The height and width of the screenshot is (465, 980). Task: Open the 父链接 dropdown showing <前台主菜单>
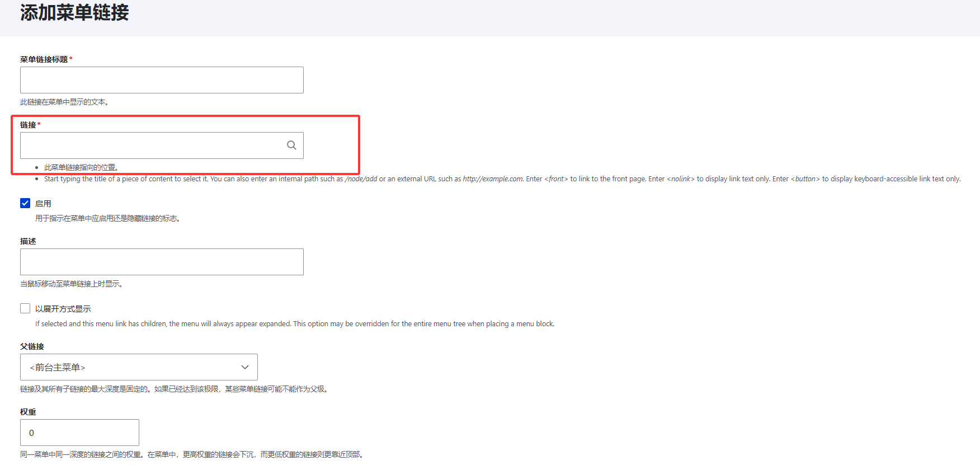click(x=139, y=367)
